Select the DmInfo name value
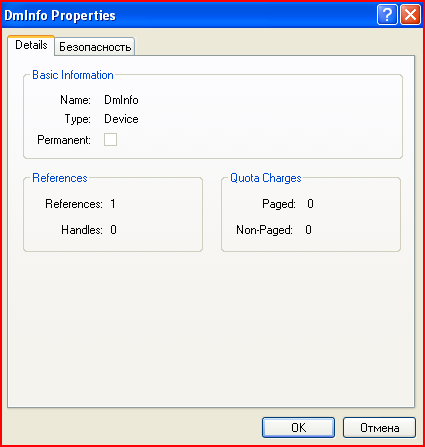425x447 pixels. click(x=121, y=100)
